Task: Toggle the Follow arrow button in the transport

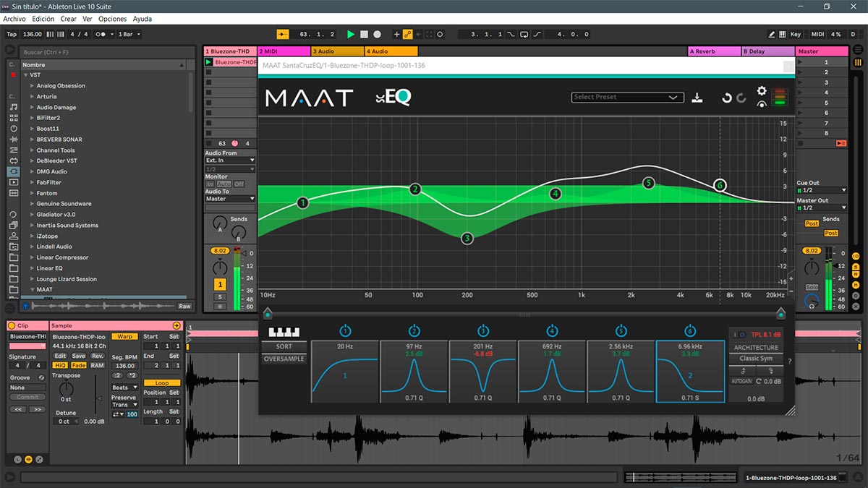Action: point(283,34)
